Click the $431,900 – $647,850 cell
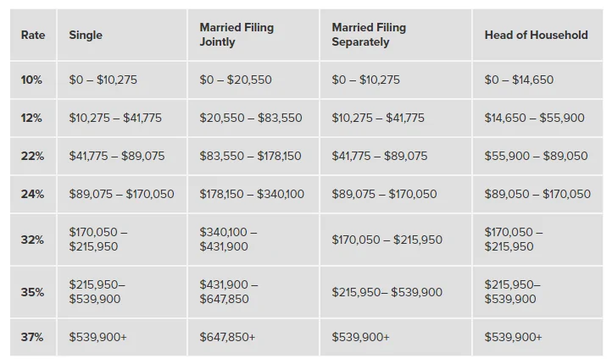The width and height of the screenshot is (612, 364). (x=253, y=292)
